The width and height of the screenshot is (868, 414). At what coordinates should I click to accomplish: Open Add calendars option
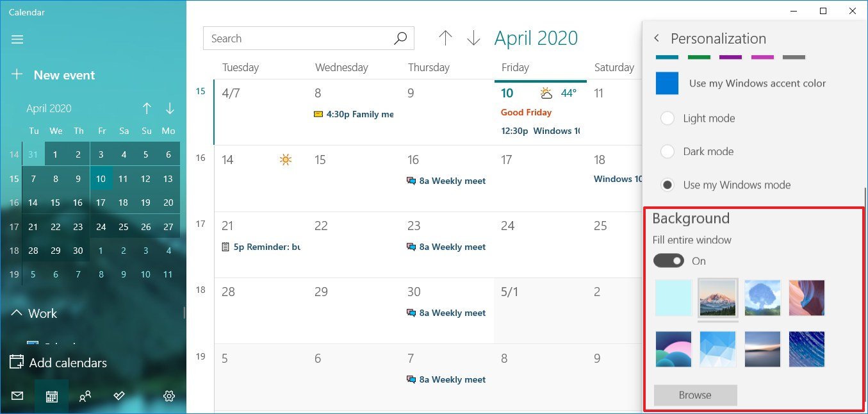(x=58, y=363)
